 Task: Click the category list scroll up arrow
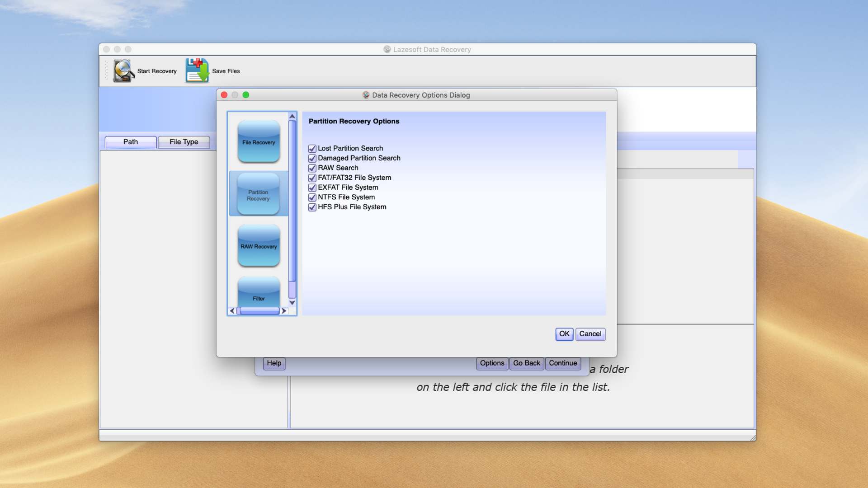coord(292,116)
